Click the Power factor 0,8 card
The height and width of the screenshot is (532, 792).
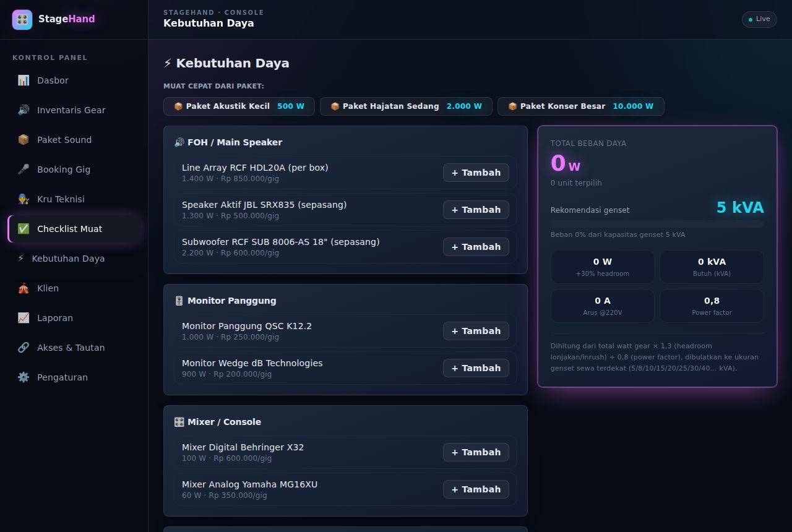point(712,306)
